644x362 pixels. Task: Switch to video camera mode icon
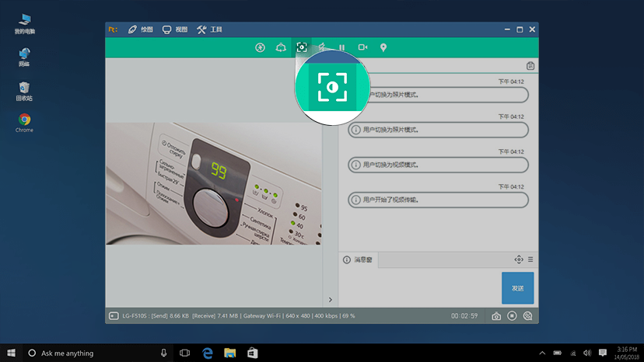pos(362,47)
